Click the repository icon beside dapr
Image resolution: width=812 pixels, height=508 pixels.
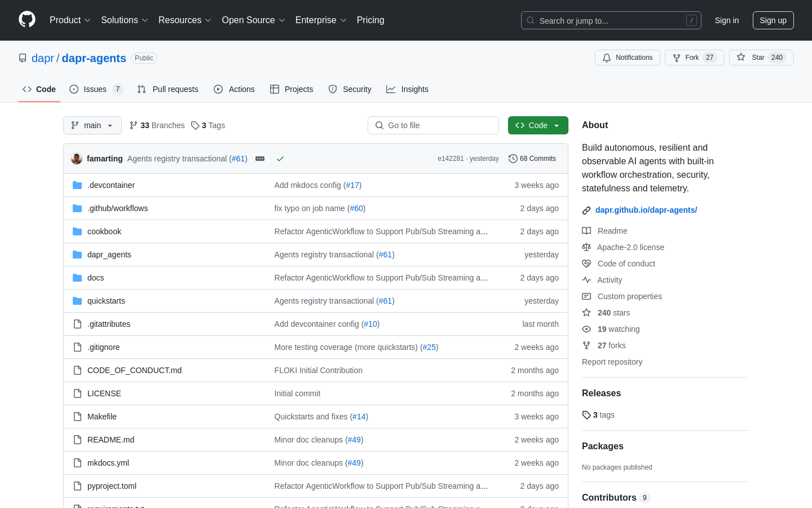click(23, 58)
